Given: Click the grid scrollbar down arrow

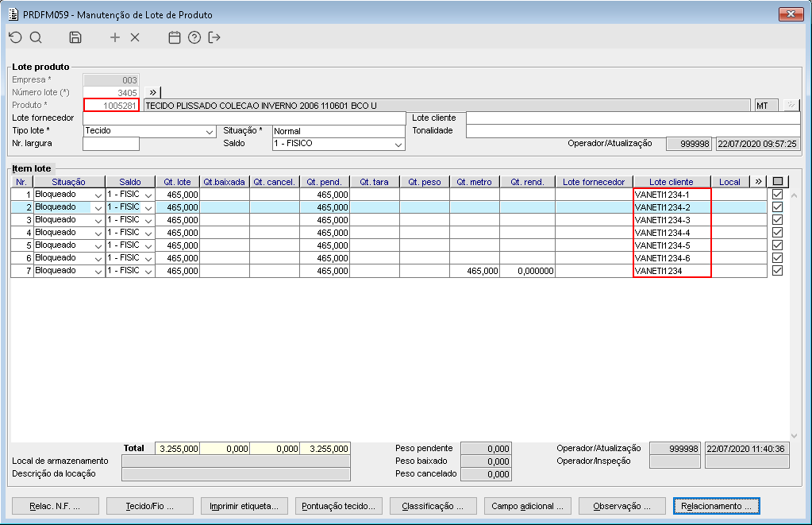Looking at the screenshot, I should 795,436.
